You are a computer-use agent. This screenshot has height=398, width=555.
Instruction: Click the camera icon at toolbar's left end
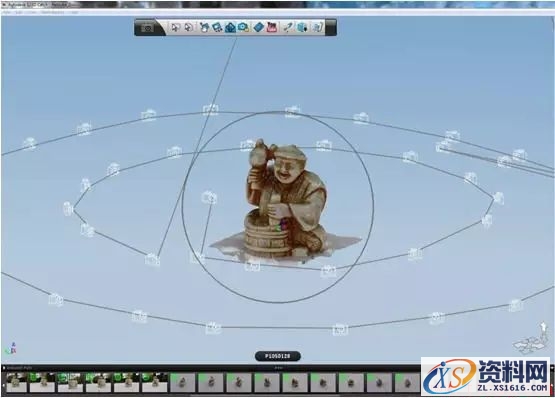click(147, 27)
